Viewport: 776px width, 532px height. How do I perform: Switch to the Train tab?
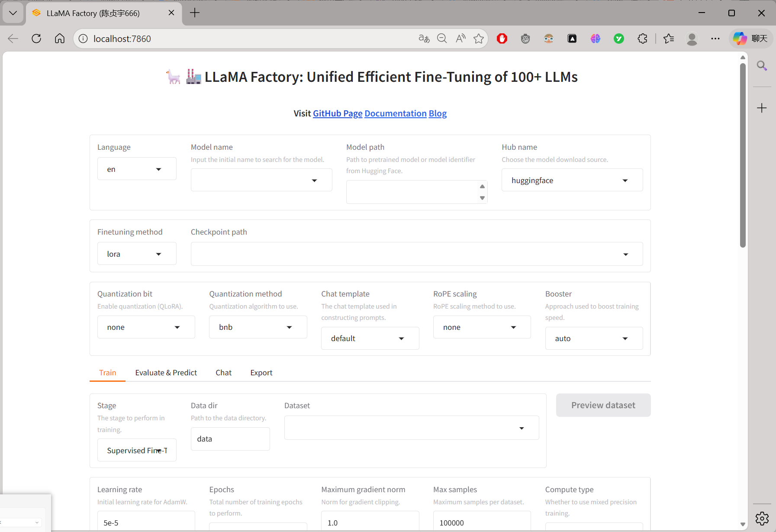pyautogui.click(x=107, y=372)
